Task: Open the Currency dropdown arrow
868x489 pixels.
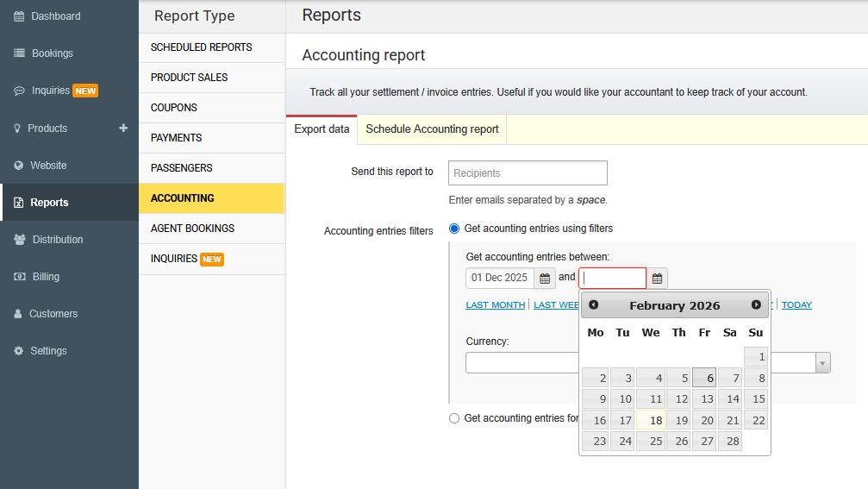Action: click(x=822, y=363)
